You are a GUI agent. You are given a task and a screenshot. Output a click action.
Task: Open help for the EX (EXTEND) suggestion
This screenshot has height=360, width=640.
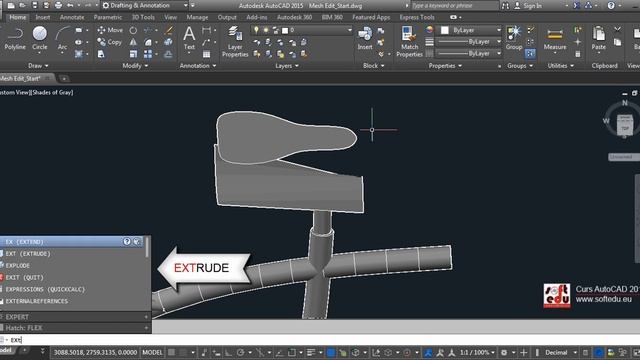tap(127, 242)
